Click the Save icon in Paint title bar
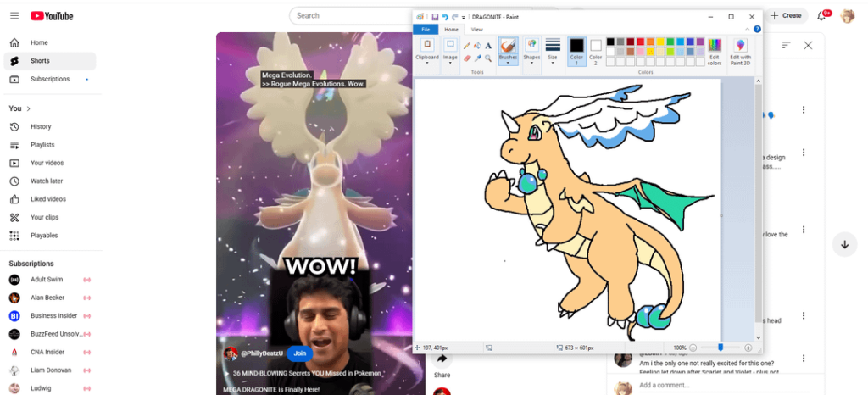 click(x=435, y=17)
